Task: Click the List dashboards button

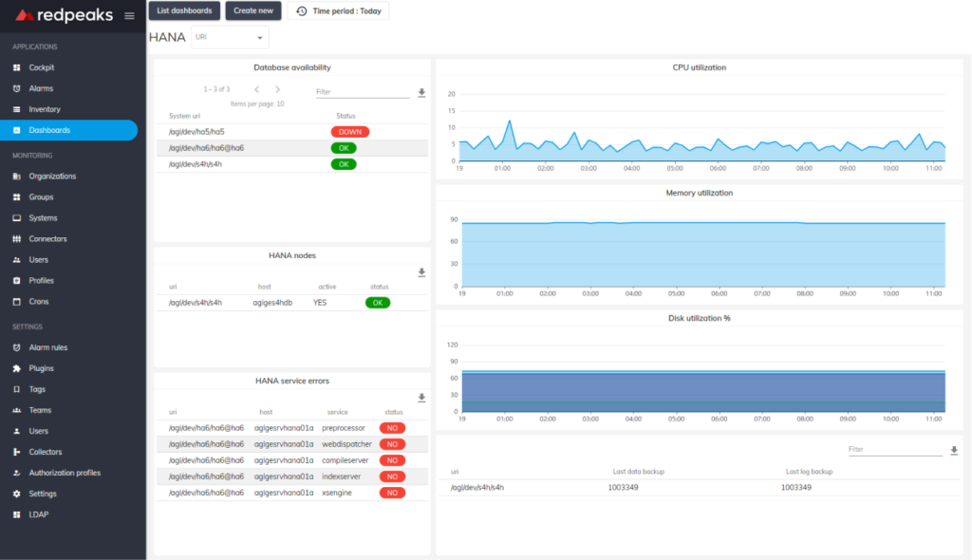Action: coord(184,10)
